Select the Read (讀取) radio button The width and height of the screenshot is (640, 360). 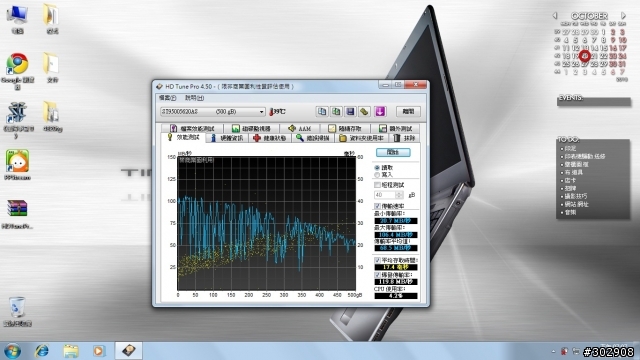point(377,168)
